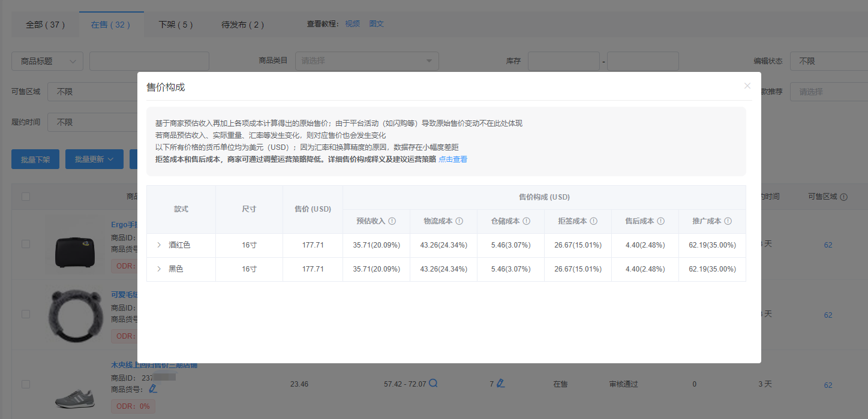Click the magnifier icon beside price range 57.42-72.07
868x419 pixels.
pyautogui.click(x=433, y=384)
